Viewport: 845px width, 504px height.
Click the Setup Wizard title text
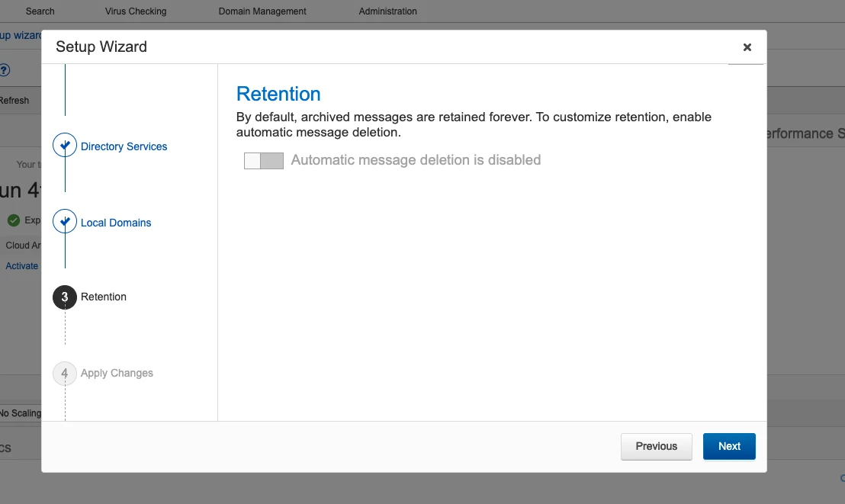101,47
